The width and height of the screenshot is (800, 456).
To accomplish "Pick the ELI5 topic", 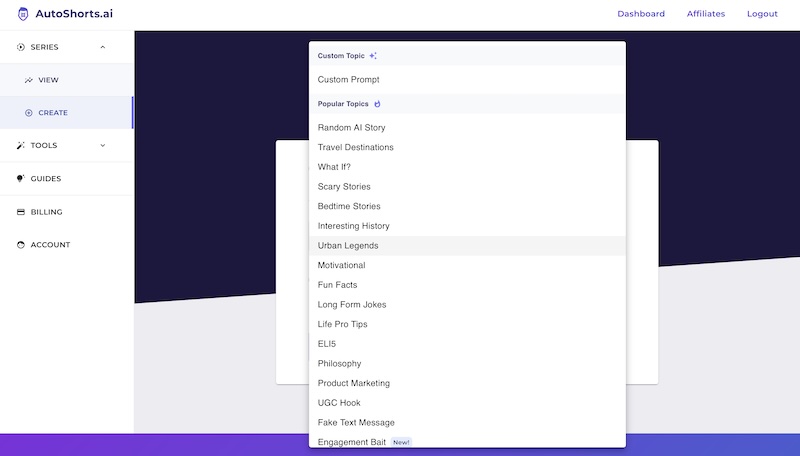I will click(x=467, y=344).
